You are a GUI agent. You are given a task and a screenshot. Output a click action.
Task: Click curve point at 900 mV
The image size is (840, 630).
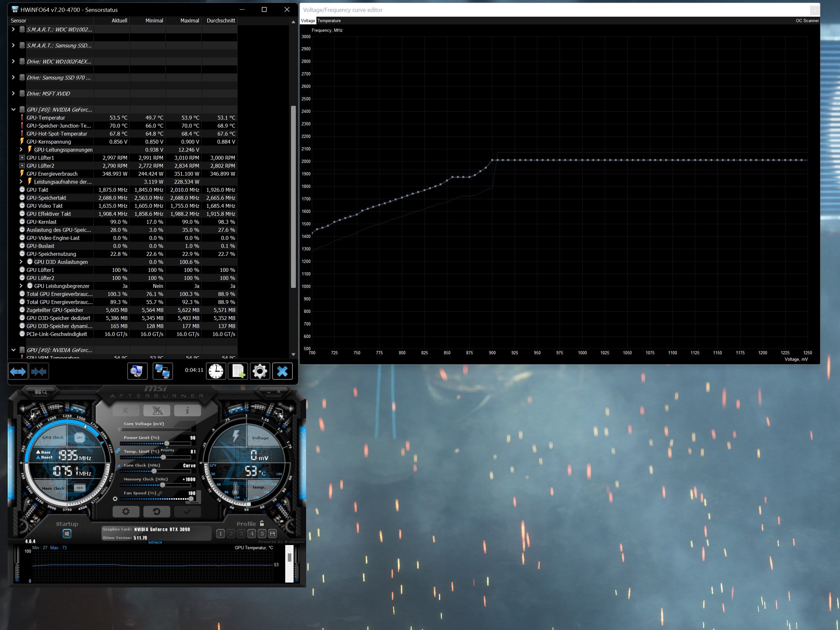[x=492, y=160]
